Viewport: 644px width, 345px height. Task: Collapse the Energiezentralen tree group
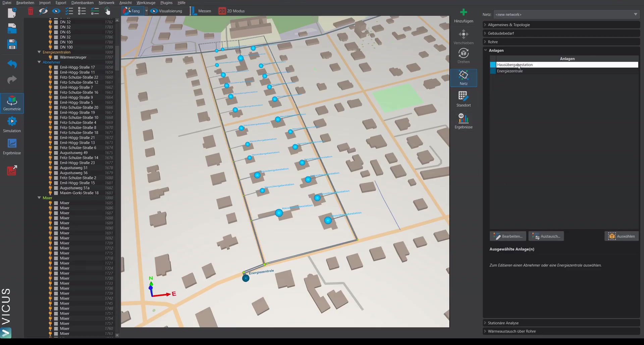tap(39, 52)
